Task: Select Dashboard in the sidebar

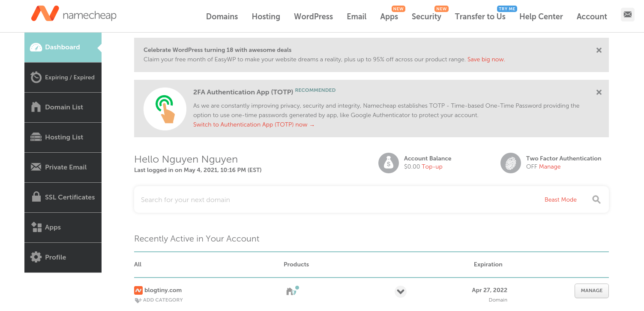Action: (x=63, y=47)
